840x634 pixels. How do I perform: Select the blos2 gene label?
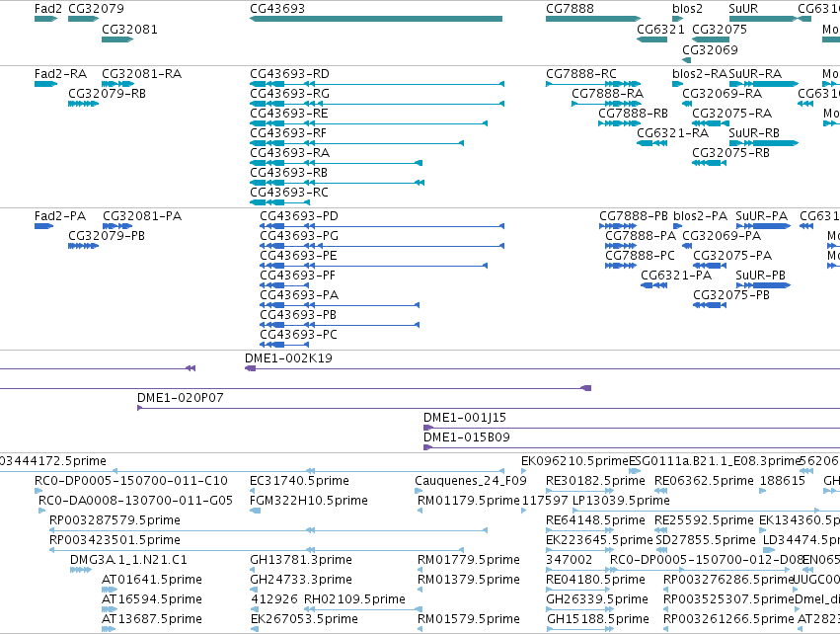(x=687, y=9)
